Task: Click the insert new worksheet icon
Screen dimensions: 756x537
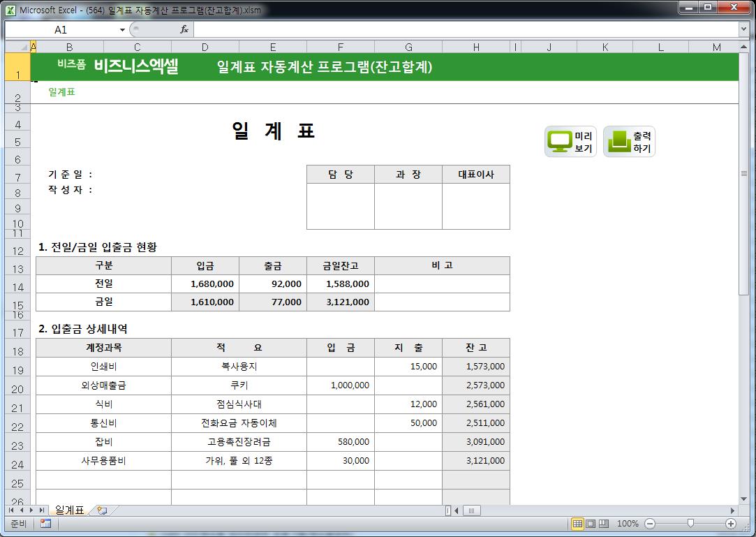Action: pyautogui.click(x=102, y=510)
